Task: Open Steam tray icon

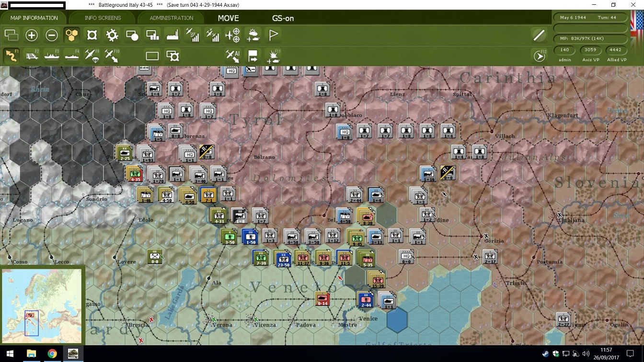Action: point(546,354)
